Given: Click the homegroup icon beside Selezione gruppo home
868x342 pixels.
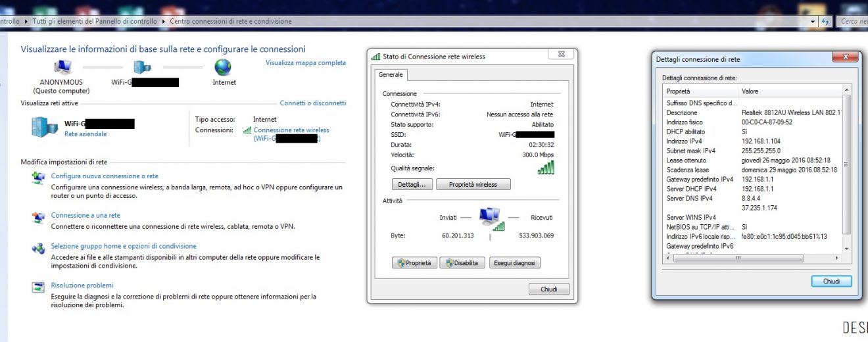Looking at the screenshot, I should [39, 249].
